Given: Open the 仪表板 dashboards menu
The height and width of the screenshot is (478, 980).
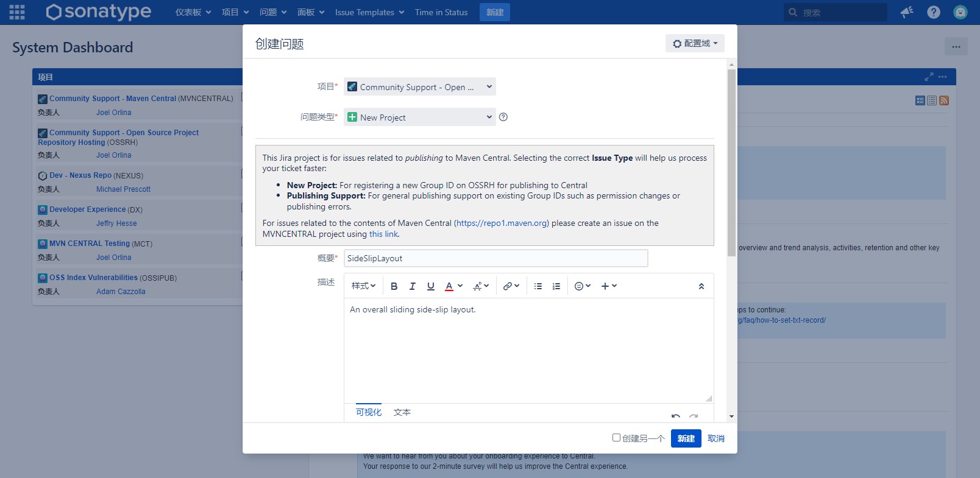Looking at the screenshot, I should tap(193, 12).
